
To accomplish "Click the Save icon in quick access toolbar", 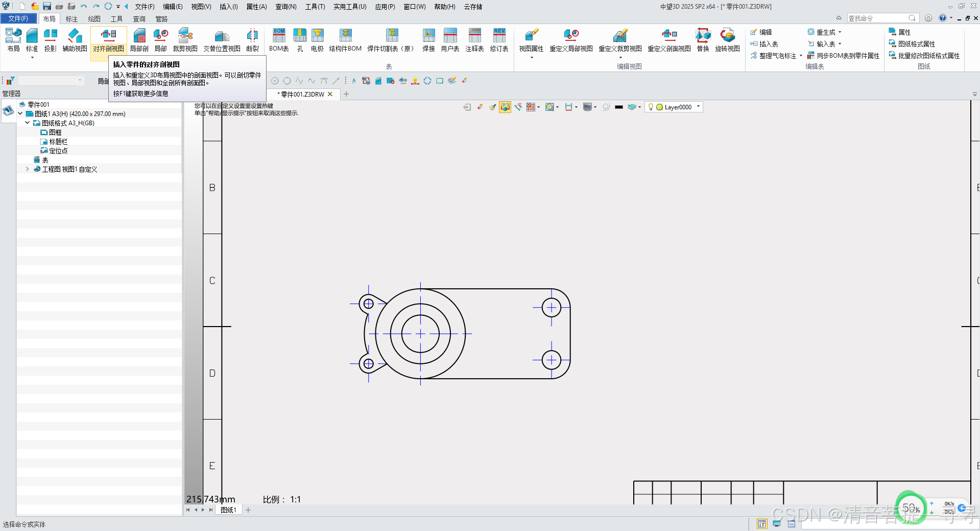I will click(x=47, y=6).
